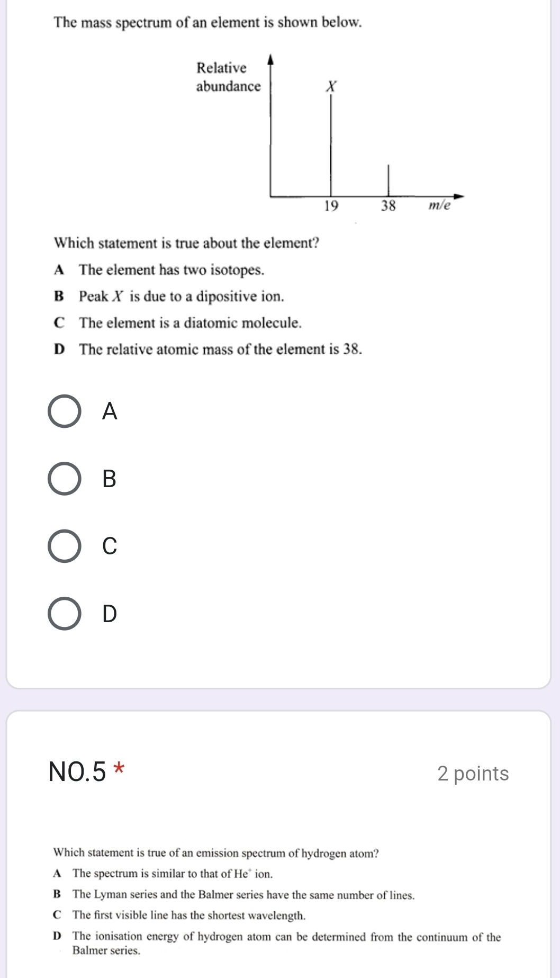Image resolution: width=560 pixels, height=978 pixels.
Task: Click the Lyman and Balmer series statement
Action: (243, 895)
